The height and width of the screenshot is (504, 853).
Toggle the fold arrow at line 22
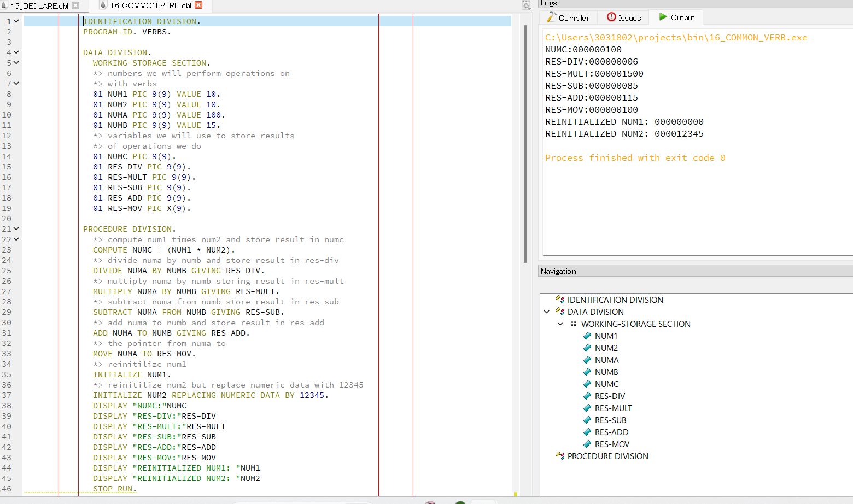click(x=16, y=239)
